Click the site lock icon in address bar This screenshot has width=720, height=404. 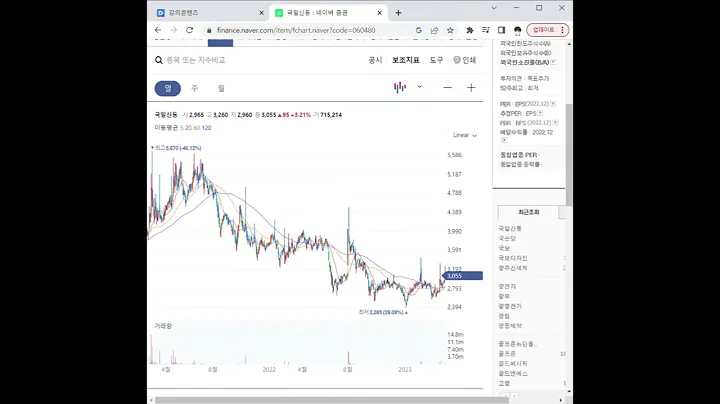coord(209,30)
